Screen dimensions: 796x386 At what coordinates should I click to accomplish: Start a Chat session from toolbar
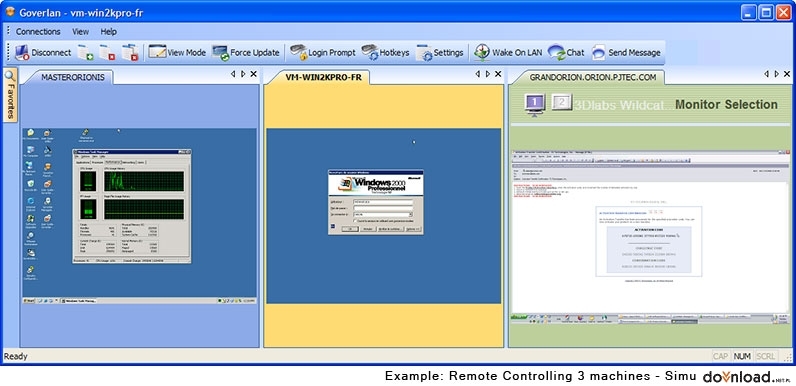coord(566,52)
